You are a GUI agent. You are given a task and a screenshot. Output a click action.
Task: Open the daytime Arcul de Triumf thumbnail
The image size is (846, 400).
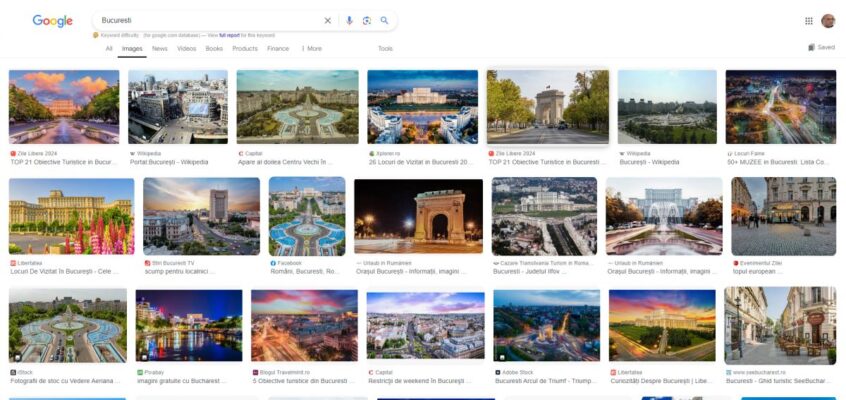point(548,107)
